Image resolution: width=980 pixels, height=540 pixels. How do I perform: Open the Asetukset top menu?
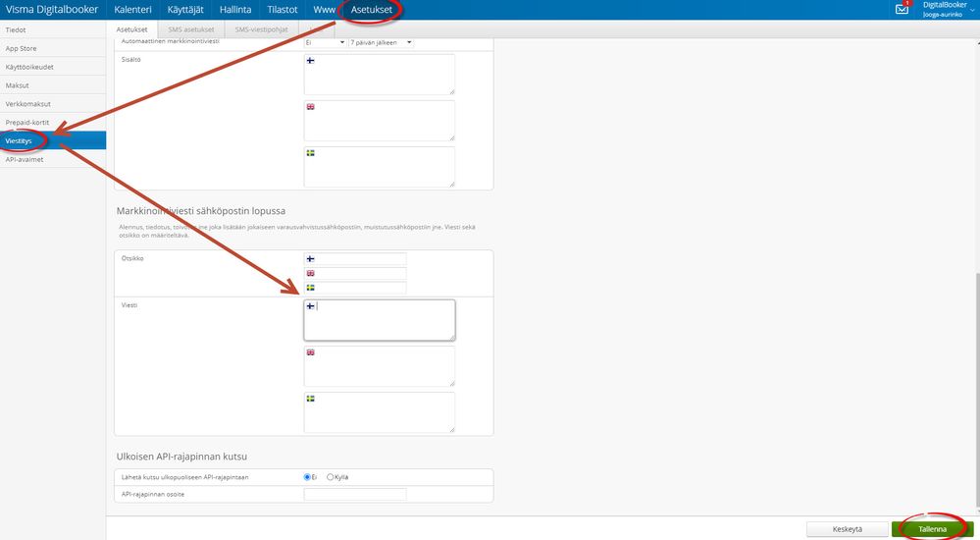pos(371,10)
